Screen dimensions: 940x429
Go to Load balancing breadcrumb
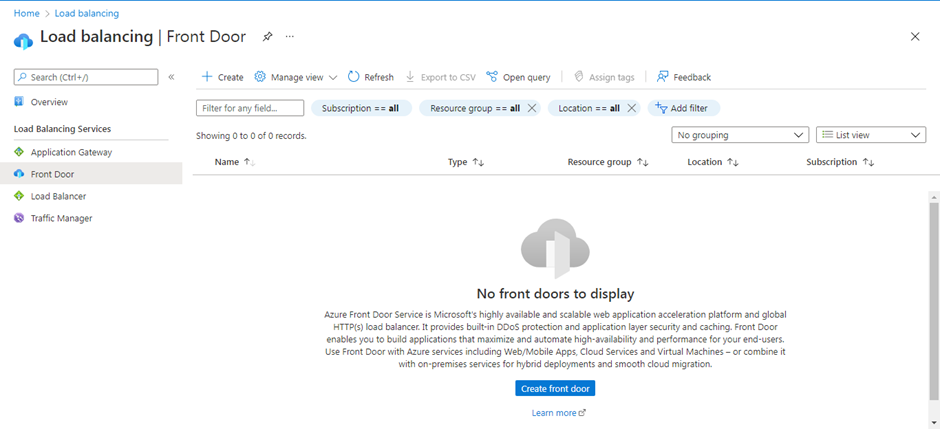[86, 13]
